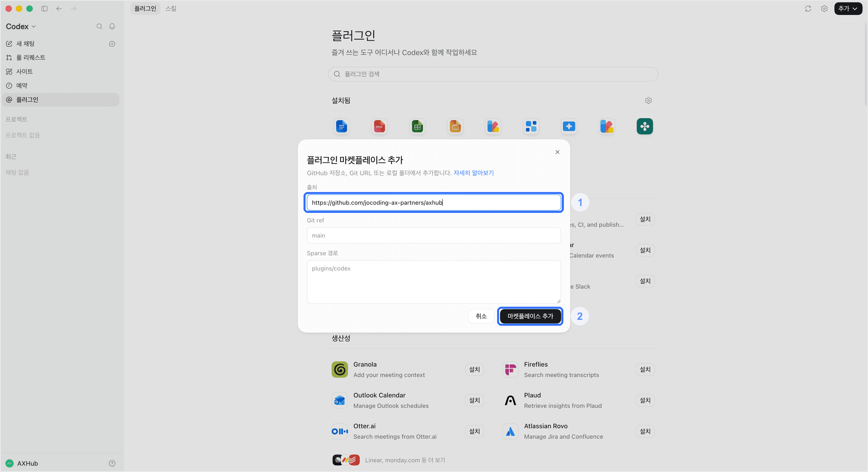Open the teal four-circle plugin icon
The width and height of the screenshot is (868, 472).
tap(645, 126)
